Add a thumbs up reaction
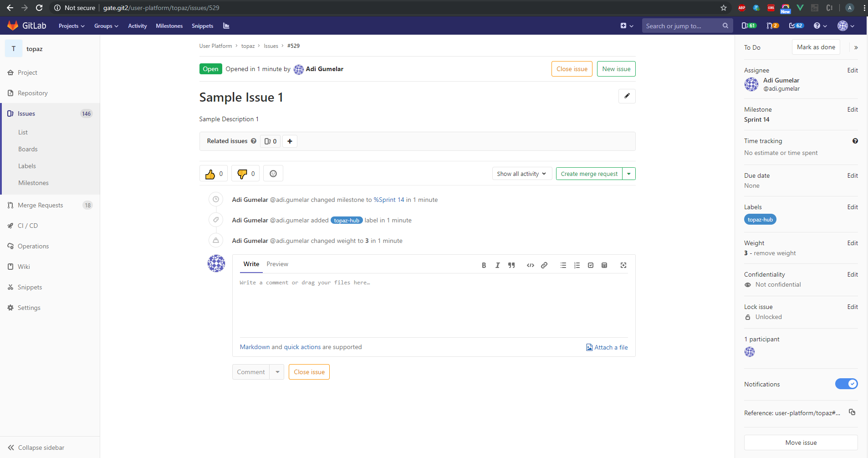The height and width of the screenshot is (458, 868). 213,174
